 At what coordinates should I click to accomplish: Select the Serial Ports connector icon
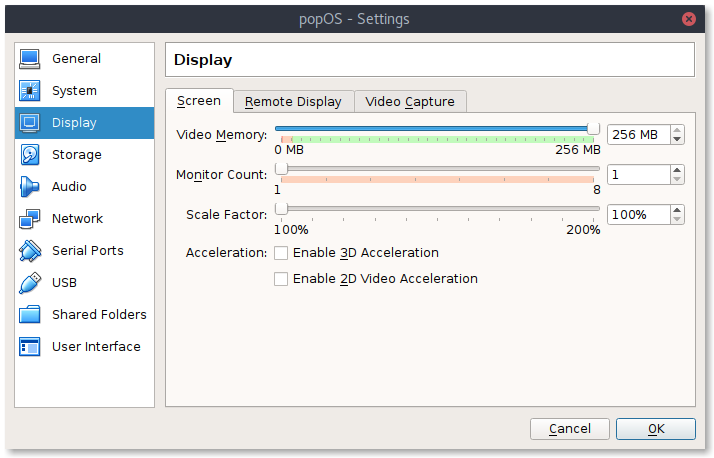pyautogui.click(x=30, y=251)
